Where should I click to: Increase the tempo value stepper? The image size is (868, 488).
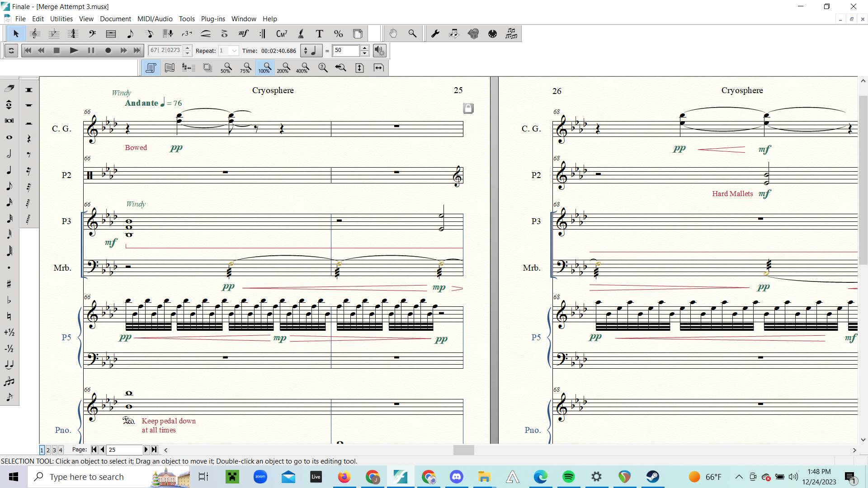tap(365, 48)
